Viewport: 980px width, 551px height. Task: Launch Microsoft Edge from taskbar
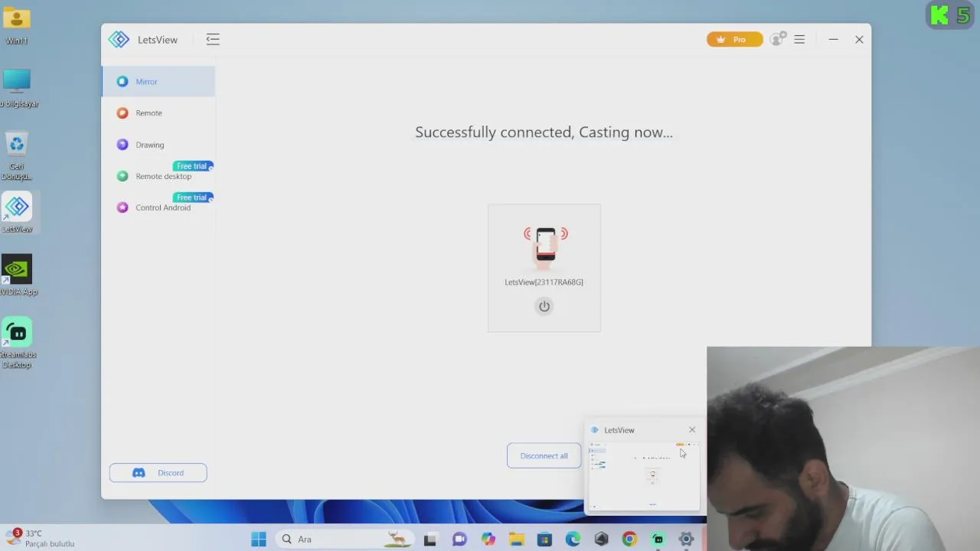573,539
